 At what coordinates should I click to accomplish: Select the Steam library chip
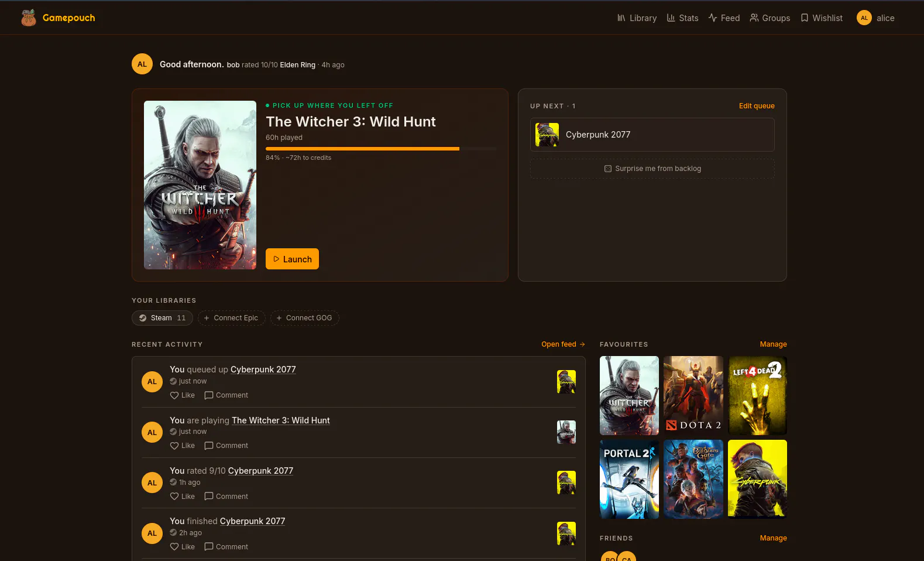(x=162, y=318)
